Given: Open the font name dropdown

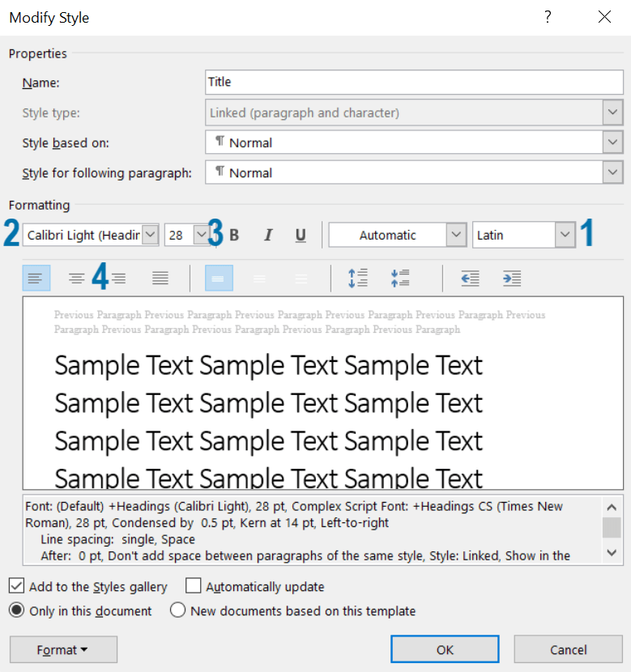Looking at the screenshot, I should 151,236.
